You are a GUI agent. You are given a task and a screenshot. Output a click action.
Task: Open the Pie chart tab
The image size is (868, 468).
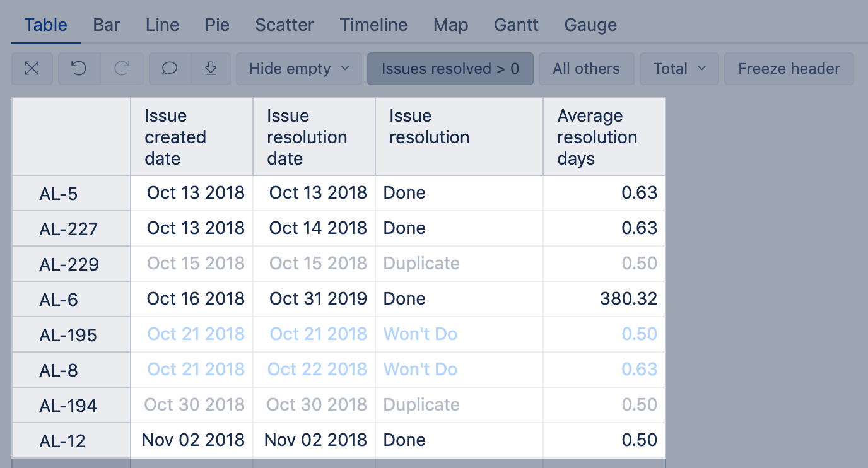click(x=217, y=25)
